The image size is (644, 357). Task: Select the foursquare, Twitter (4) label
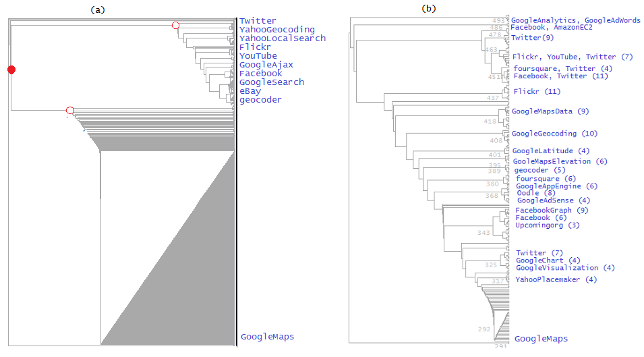click(x=562, y=69)
